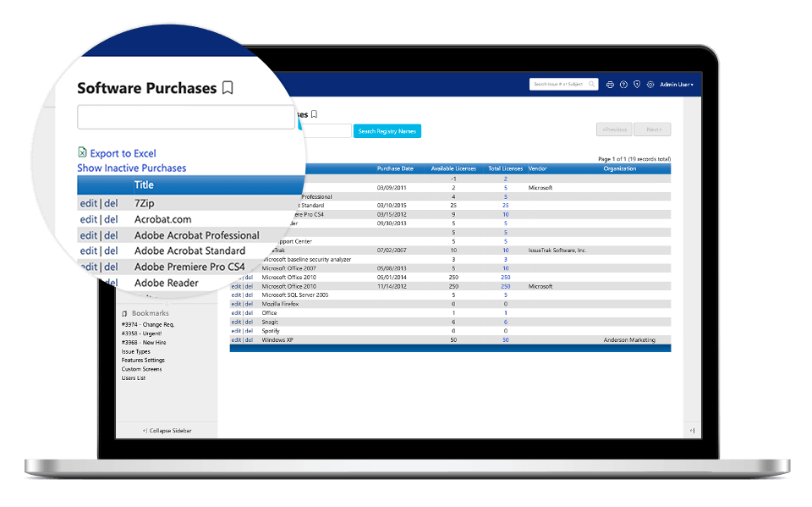
Task: Click the total licenses link 50 for Windows XP
Action: click(506, 340)
